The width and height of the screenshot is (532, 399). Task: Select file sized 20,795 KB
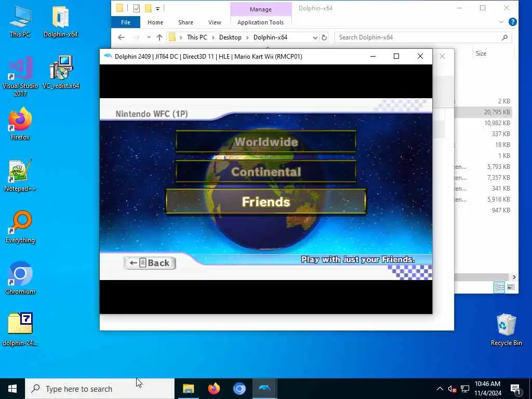(x=483, y=112)
